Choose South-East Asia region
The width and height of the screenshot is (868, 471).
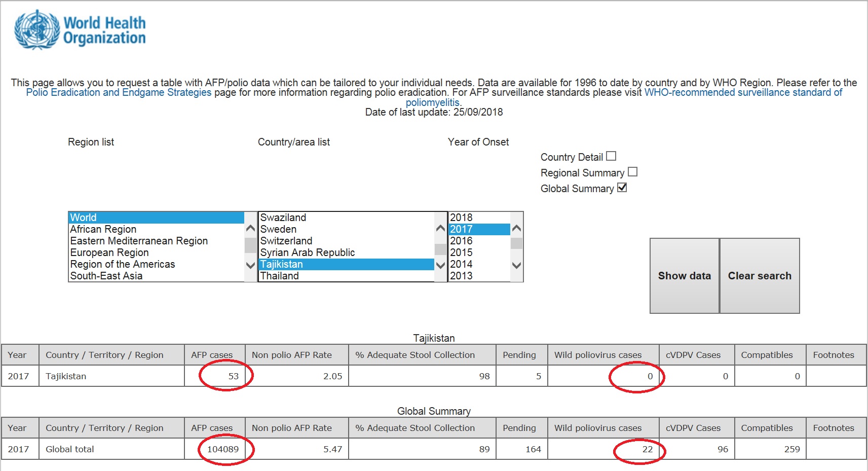tap(156, 276)
